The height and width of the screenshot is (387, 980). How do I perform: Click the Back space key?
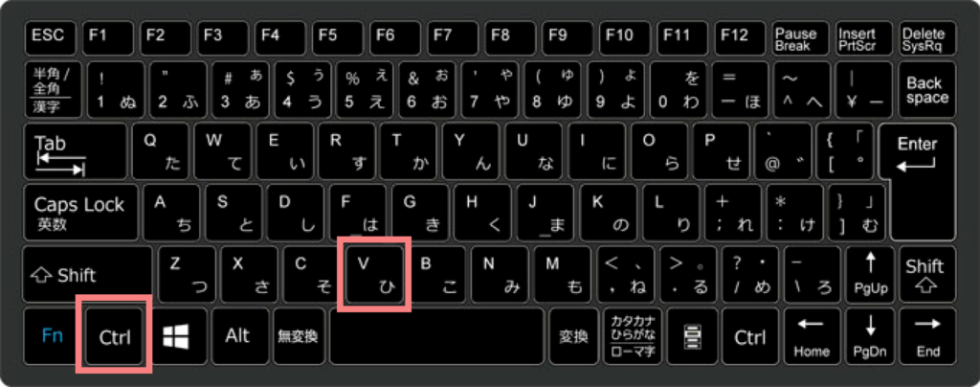click(x=928, y=89)
